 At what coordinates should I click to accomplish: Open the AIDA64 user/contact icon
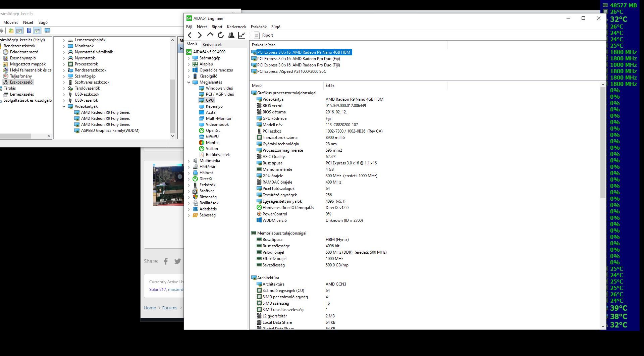[231, 35]
